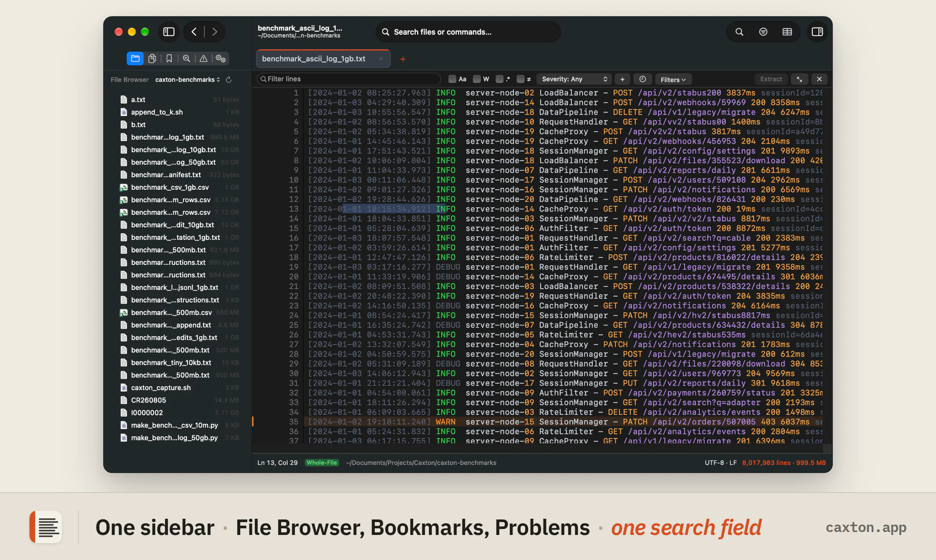This screenshot has height=560, width=936.
Task: Enable the Aa case-sensitive checkbox
Action: pyautogui.click(x=452, y=79)
